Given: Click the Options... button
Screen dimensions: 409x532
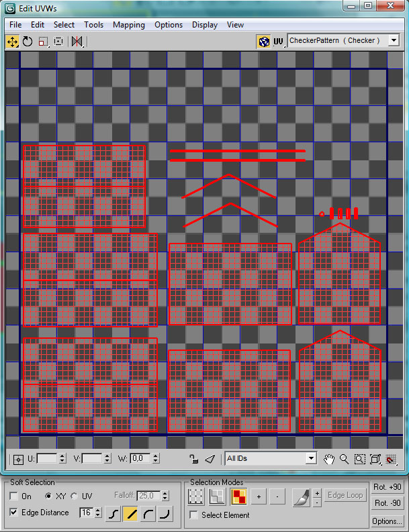Looking at the screenshot, I should pyautogui.click(x=388, y=521).
